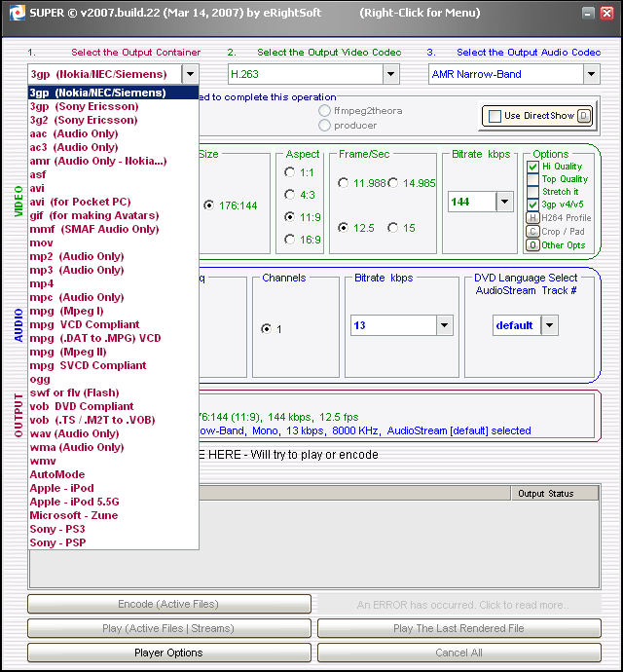Select the 4:3 aspect ratio
The image size is (623, 672).
(290, 195)
